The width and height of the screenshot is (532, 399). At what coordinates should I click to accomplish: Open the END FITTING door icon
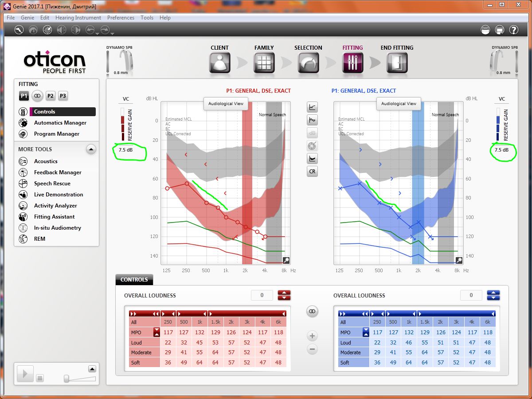(x=397, y=63)
